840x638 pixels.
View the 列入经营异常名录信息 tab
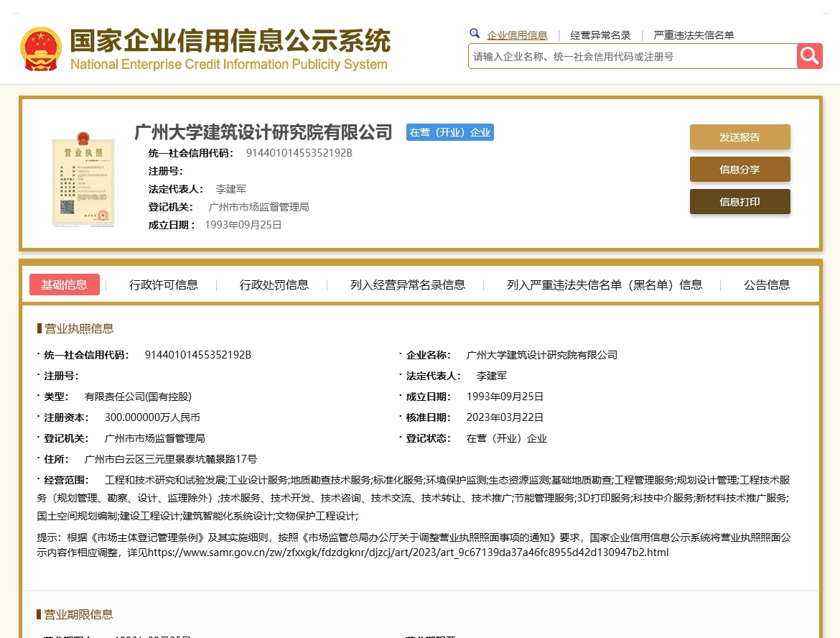(x=406, y=285)
